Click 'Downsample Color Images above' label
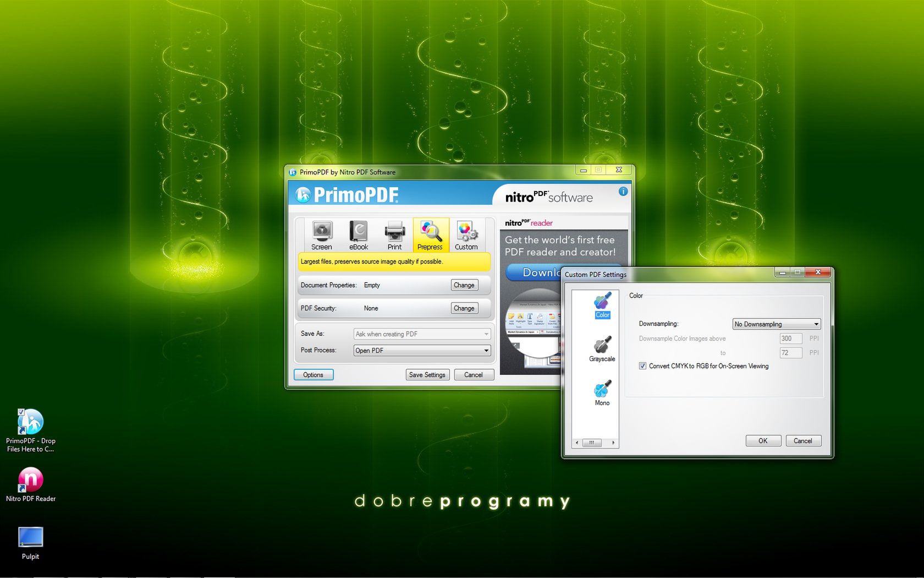924x578 pixels. click(682, 339)
